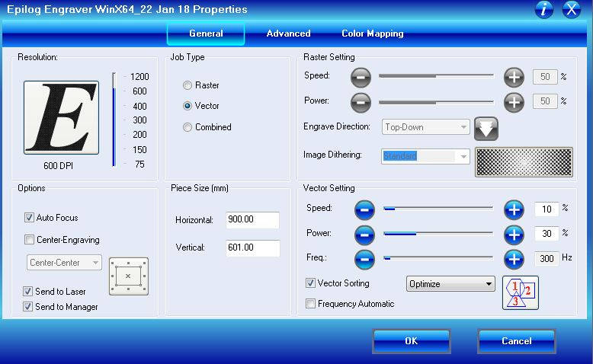Switch to the Advanced tab
This screenshot has width=593, height=364.
pyautogui.click(x=288, y=34)
